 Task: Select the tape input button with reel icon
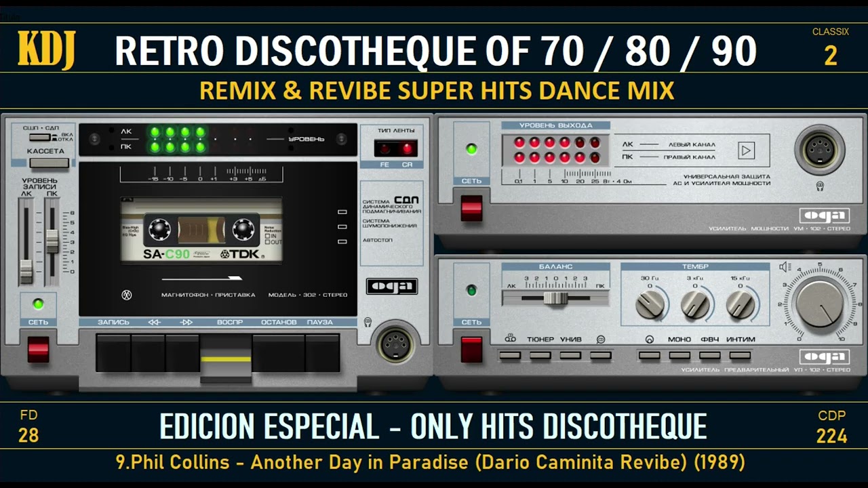509,355
